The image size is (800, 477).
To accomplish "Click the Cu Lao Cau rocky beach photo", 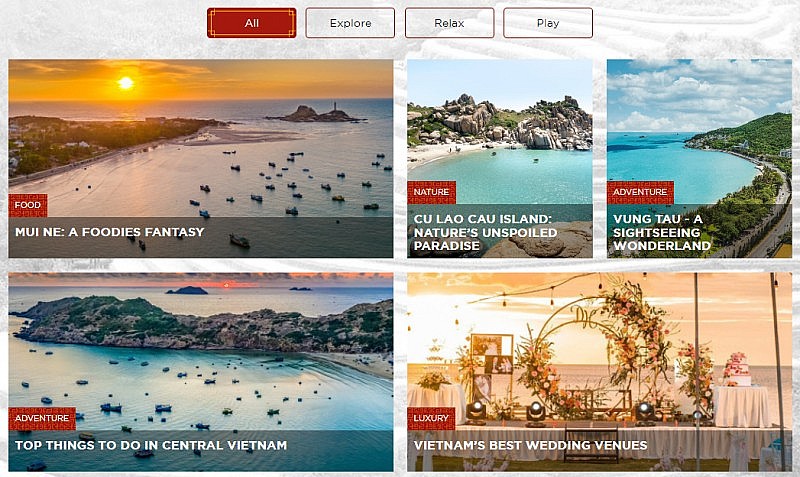I will (500, 128).
